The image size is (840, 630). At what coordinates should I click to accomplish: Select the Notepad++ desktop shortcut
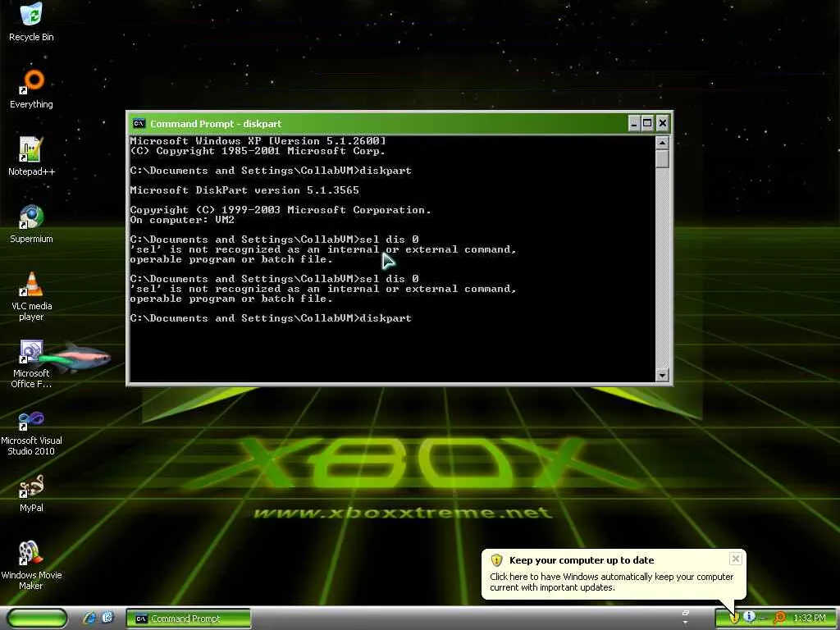[x=31, y=156]
